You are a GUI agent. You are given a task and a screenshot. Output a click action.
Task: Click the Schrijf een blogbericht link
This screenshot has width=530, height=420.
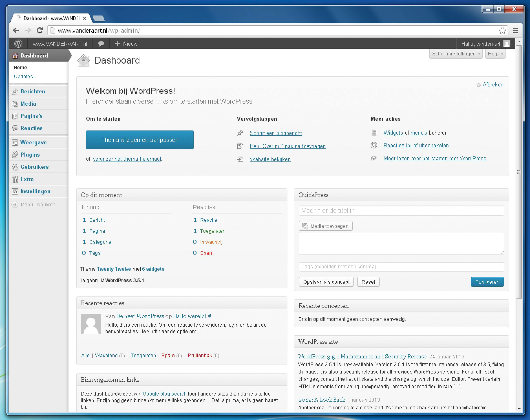point(276,133)
